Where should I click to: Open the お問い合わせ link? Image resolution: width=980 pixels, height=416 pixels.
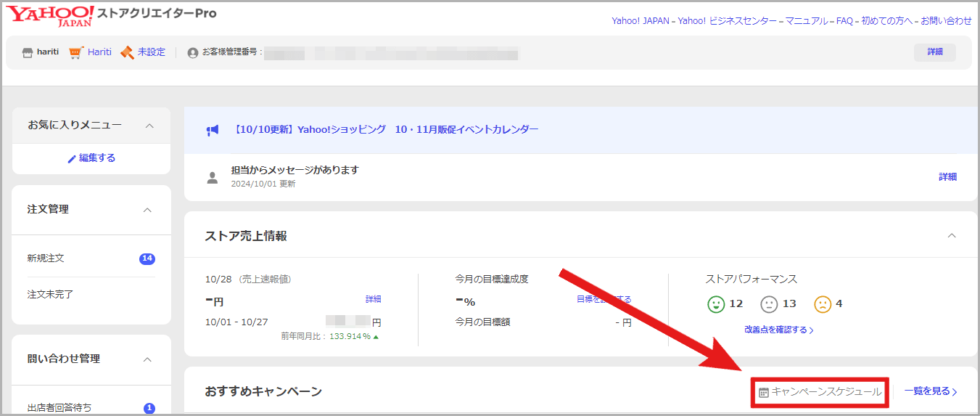pyautogui.click(x=947, y=21)
